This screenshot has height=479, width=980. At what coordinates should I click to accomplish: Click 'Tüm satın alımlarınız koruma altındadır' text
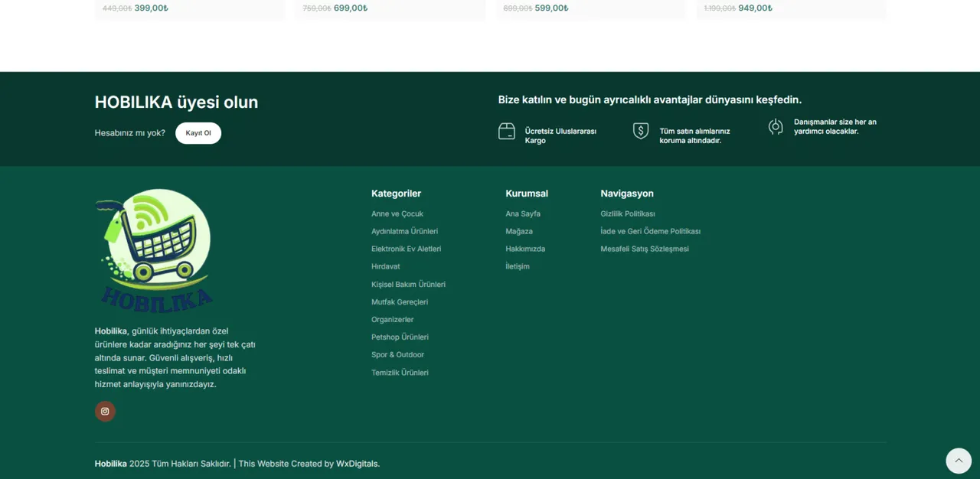click(x=695, y=136)
